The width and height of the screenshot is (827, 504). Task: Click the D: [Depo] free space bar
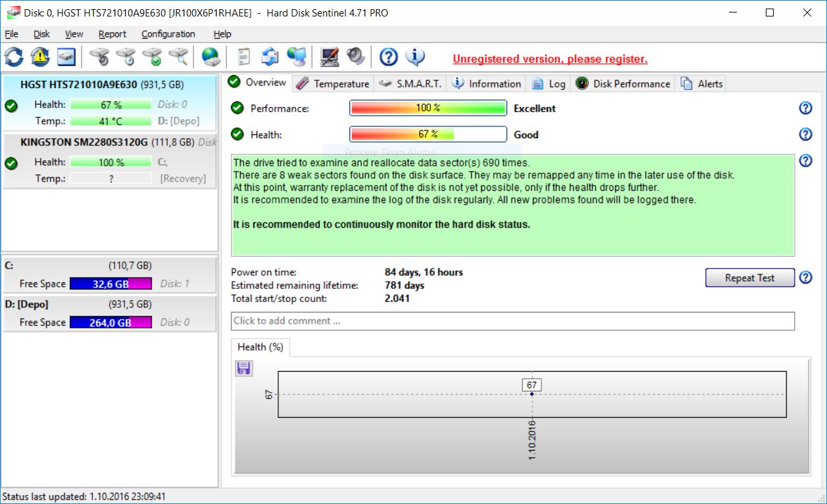pyautogui.click(x=111, y=322)
